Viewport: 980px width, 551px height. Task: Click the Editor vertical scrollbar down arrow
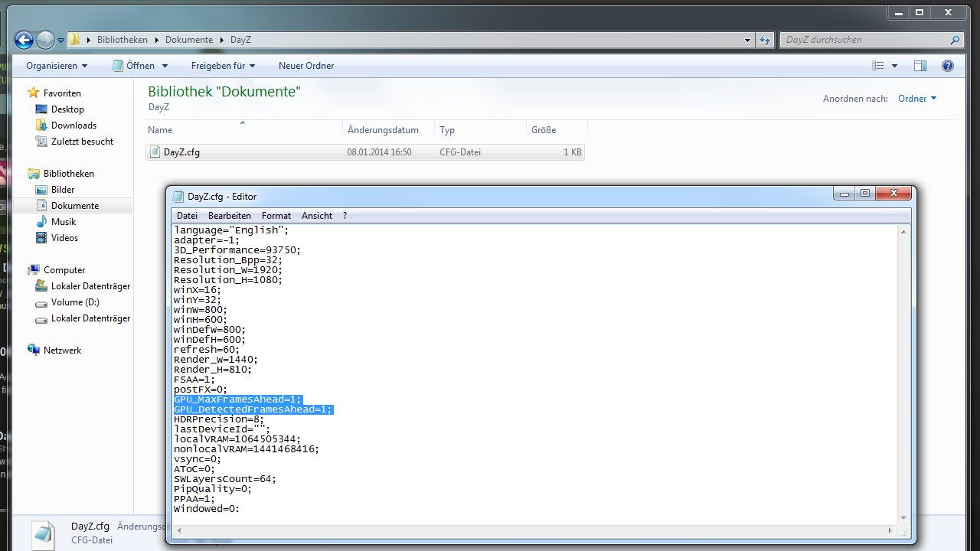(904, 518)
